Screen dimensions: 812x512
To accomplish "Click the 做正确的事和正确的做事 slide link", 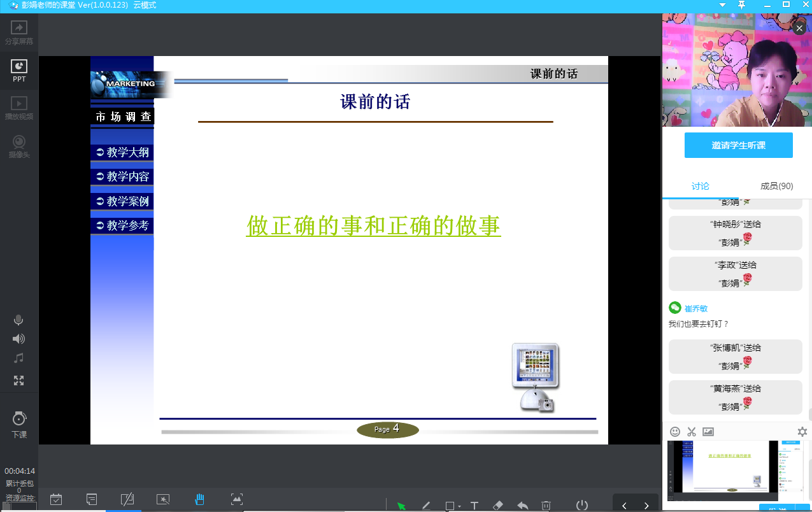I will click(373, 226).
